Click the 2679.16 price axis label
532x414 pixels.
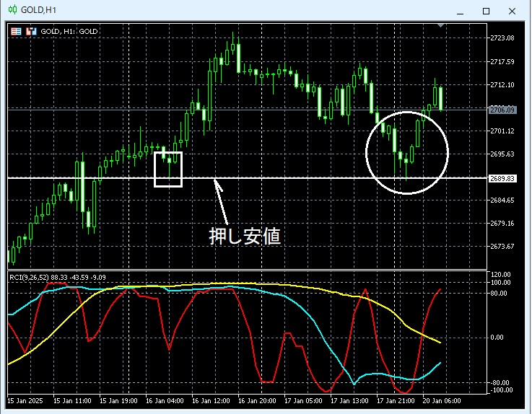502,223
